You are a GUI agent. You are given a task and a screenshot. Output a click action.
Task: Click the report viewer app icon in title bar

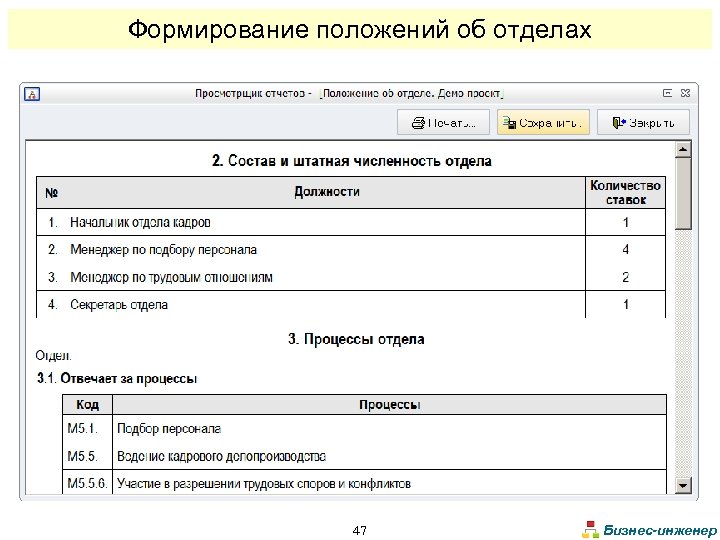(32, 94)
